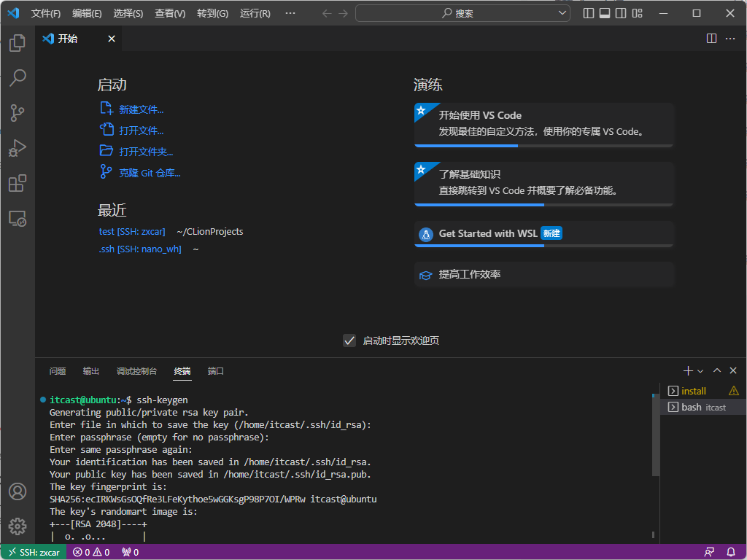
Task: Go forward with the right arrow
Action: click(343, 13)
